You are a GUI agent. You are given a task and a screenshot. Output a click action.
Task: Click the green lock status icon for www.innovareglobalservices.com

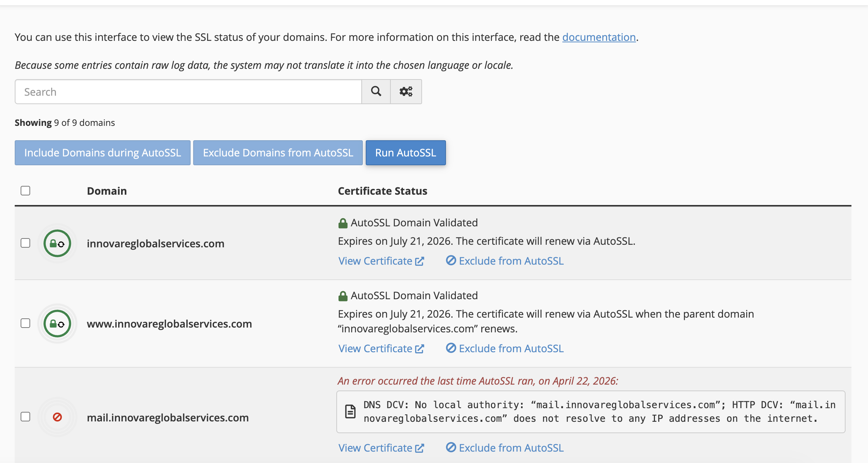tap(57, 324)
